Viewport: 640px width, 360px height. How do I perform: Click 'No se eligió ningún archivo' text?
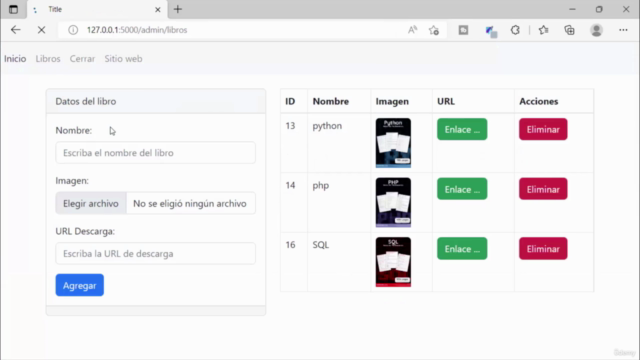click(190, 203)
